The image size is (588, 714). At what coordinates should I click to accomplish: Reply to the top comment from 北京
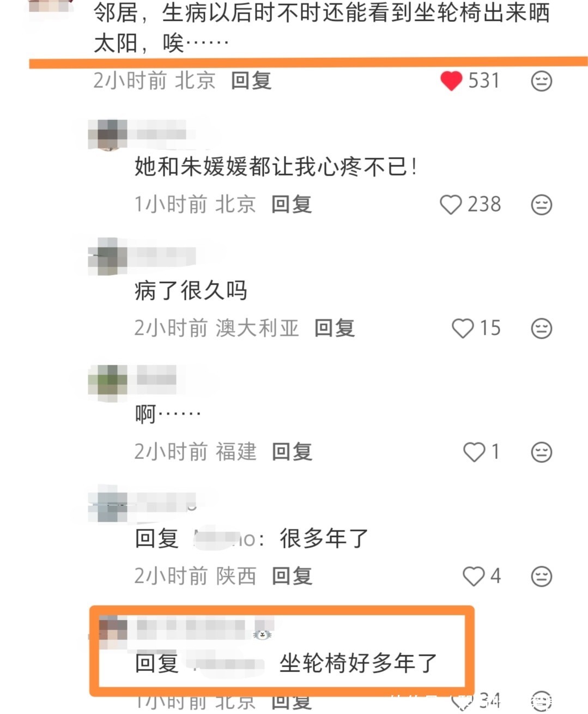click(251, 81)
